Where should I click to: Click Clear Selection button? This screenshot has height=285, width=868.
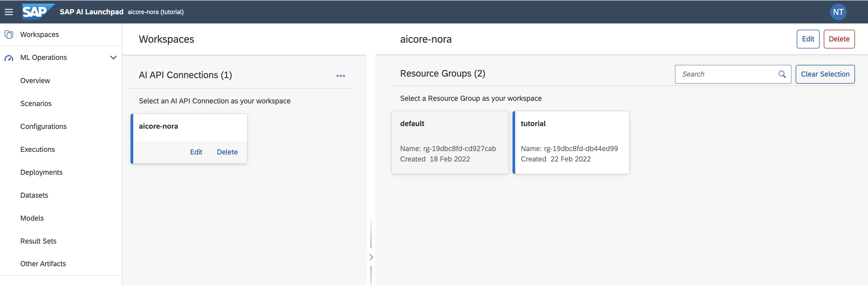825,74
